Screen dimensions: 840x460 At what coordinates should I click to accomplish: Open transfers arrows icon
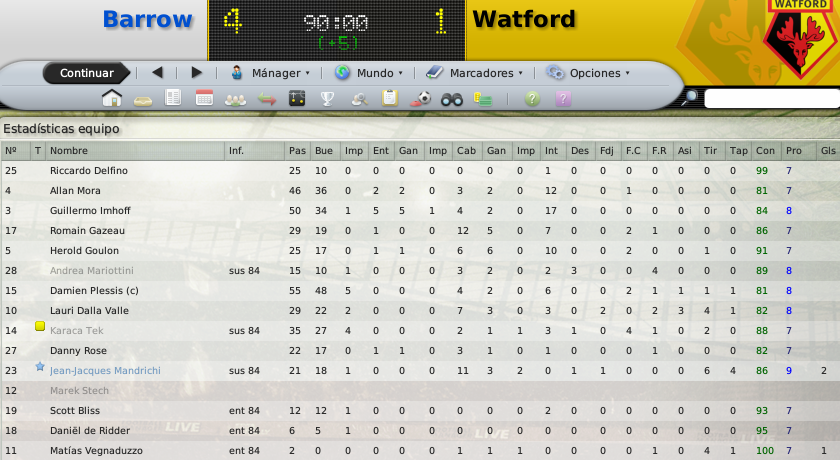[266, 99]
